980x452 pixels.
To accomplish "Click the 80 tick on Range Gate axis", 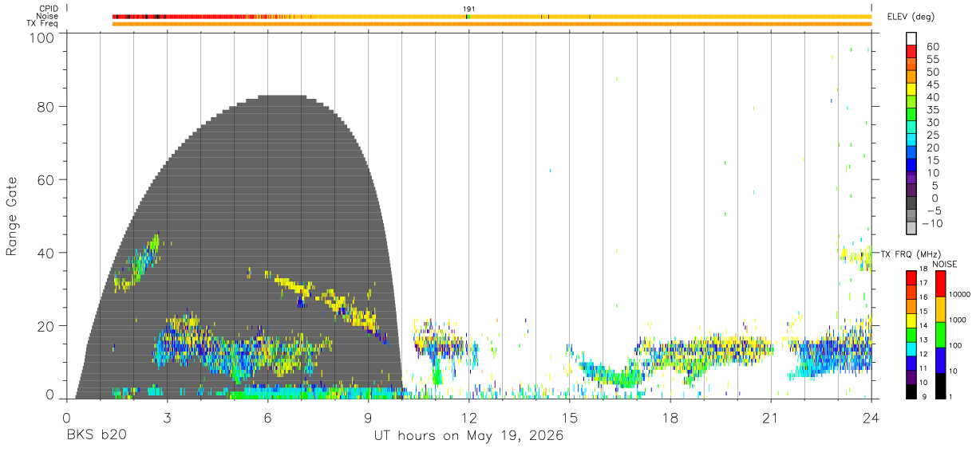I will [47, 107].
